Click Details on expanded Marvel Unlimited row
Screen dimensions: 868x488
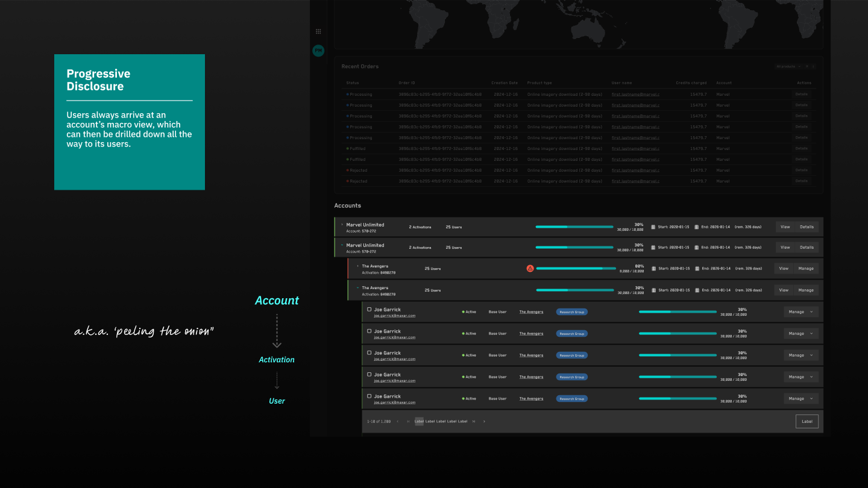807,248
